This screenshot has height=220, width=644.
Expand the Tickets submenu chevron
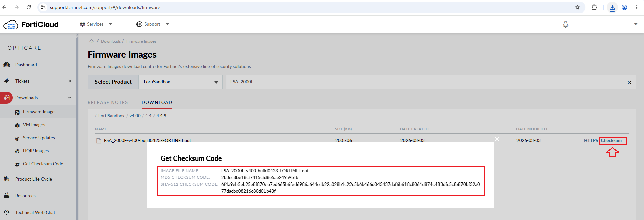pyautogui.click(x=70, y=81)
